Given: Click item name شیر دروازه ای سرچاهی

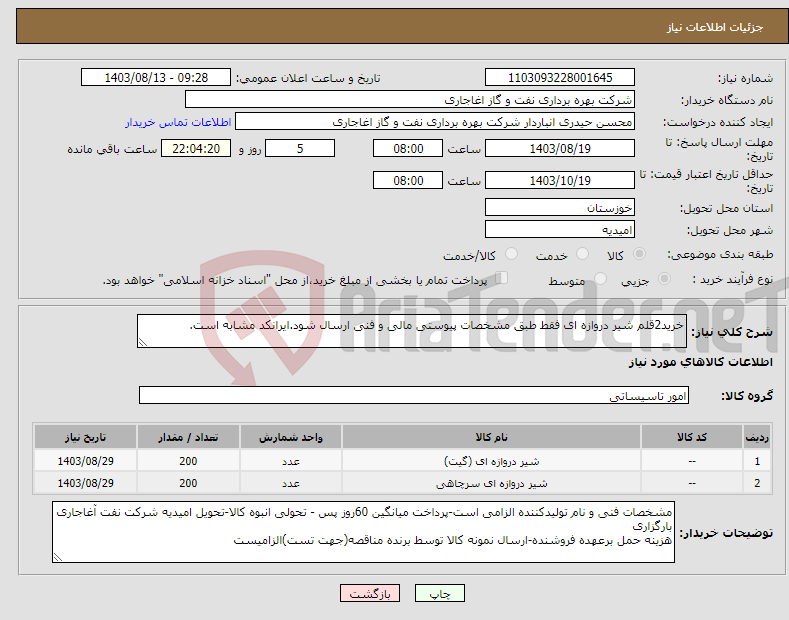Looking at the screenshot, I should pos(491,483).
